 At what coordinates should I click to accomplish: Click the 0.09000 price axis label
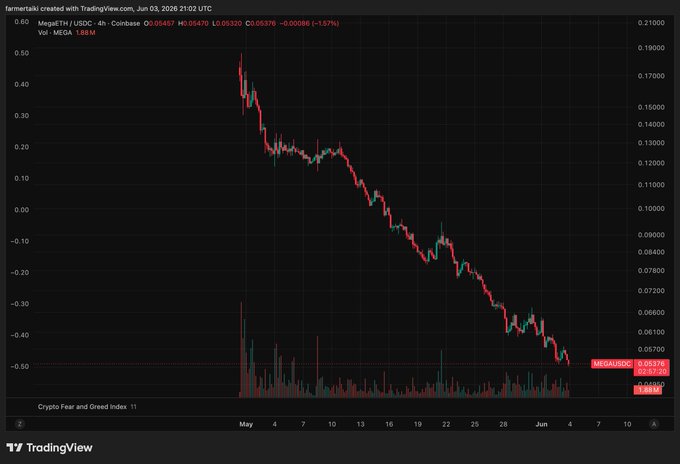pos(651,235)
